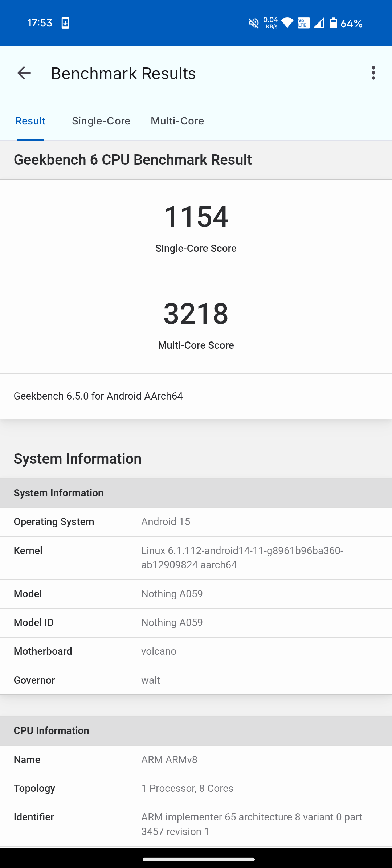Tap the battery status icon
Viewport: 392px width, 868px height.
point(333,23)
